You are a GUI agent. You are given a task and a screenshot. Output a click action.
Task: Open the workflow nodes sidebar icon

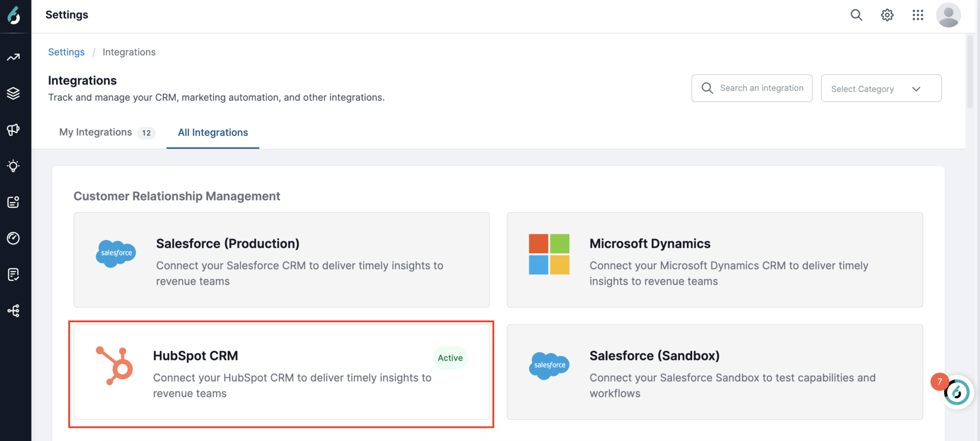click(x=13, y=311)
